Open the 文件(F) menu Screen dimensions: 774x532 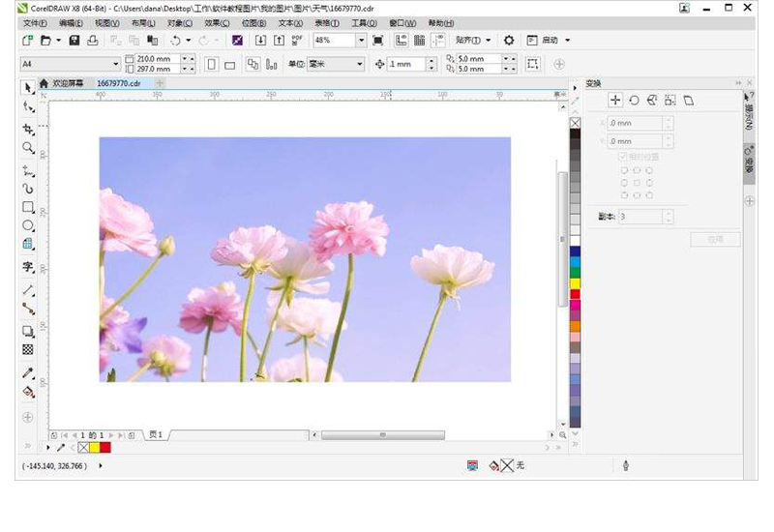35,23
